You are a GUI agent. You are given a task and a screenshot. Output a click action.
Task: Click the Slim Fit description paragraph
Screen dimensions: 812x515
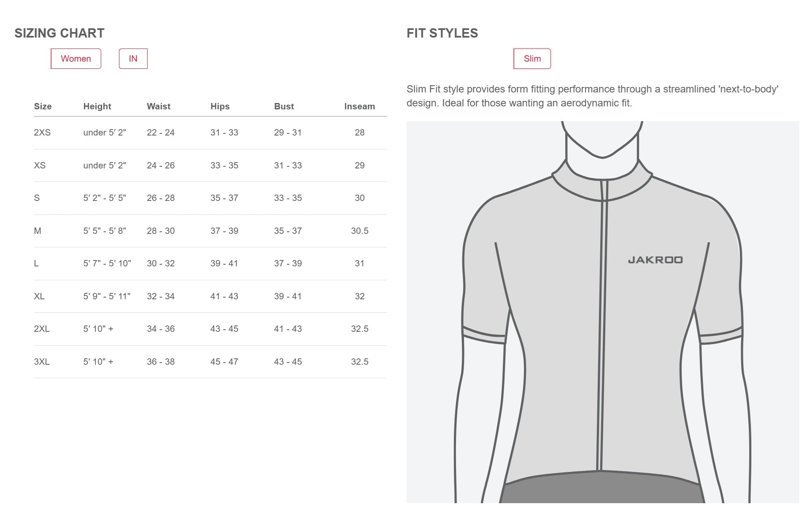(592, 96)
